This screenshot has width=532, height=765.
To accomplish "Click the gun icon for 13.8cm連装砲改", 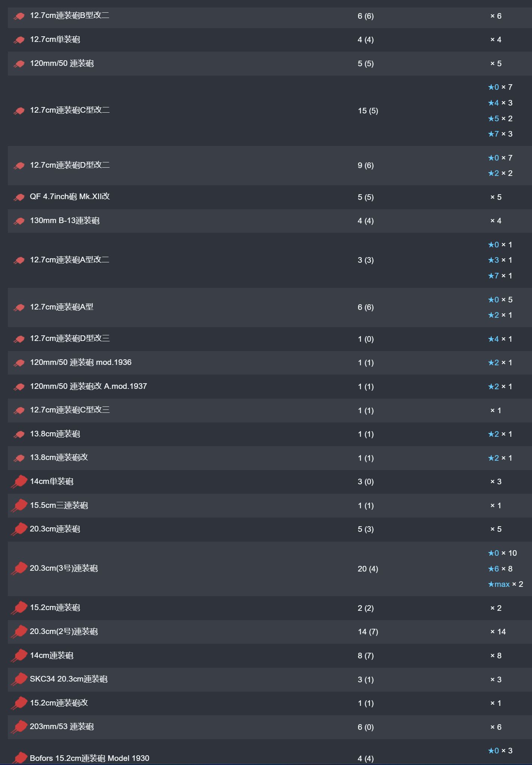I will [x=19, y=458].
